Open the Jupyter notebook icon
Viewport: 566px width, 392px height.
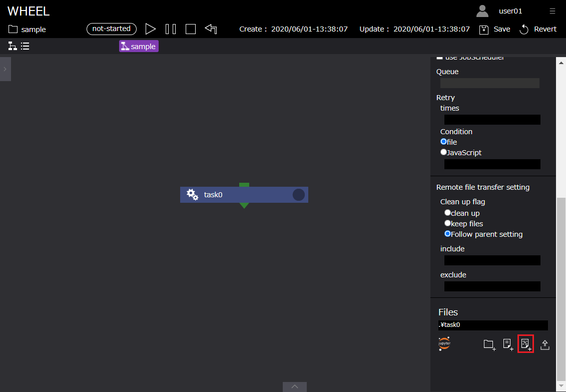444,344
